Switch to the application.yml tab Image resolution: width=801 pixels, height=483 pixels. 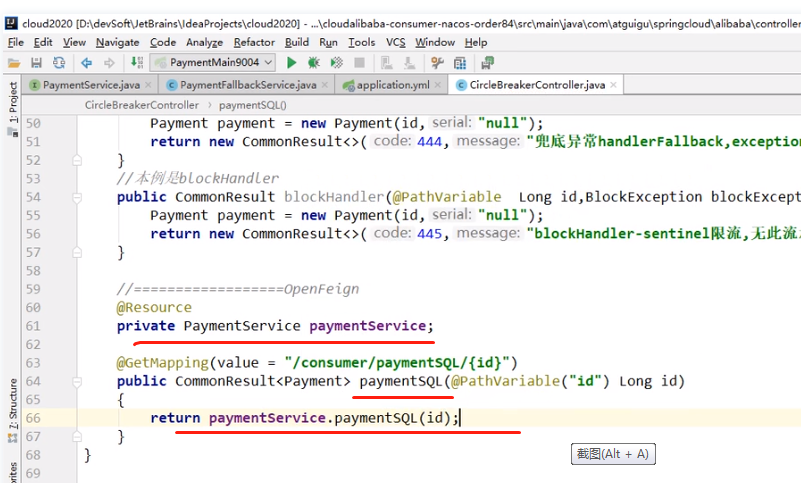point(392,85)
